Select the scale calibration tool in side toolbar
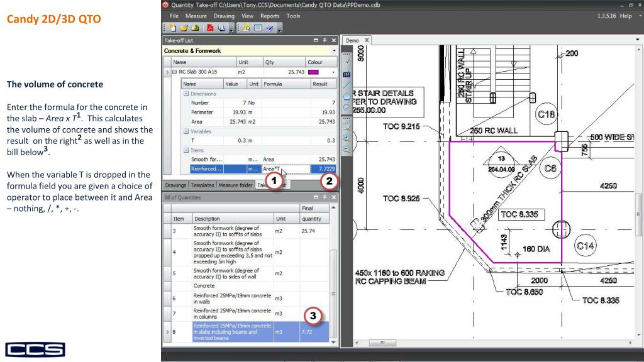 pyautogui.click(x=347, y=62)
